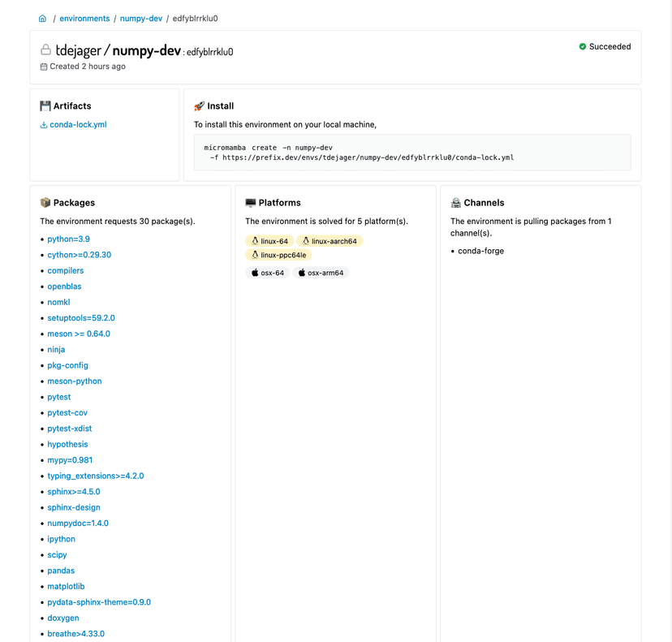Select the osx-arm64 platform badge
672x642 pixels.
pos(320,273)
